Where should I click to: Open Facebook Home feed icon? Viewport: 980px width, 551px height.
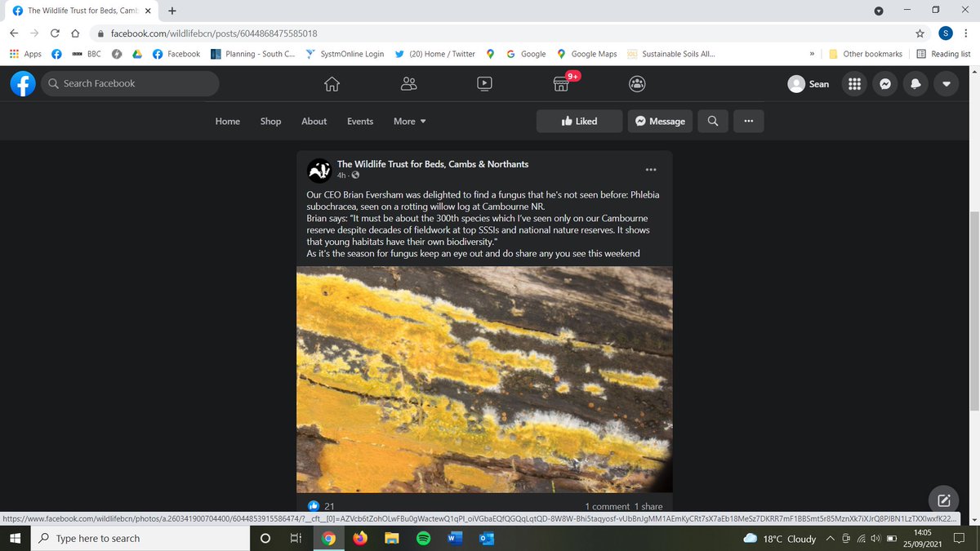click(332, 83)
